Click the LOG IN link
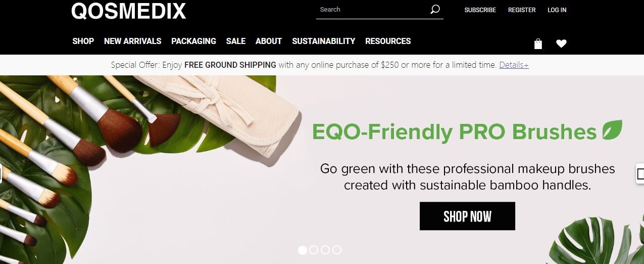The image size is (644, 264). (557, 10)
